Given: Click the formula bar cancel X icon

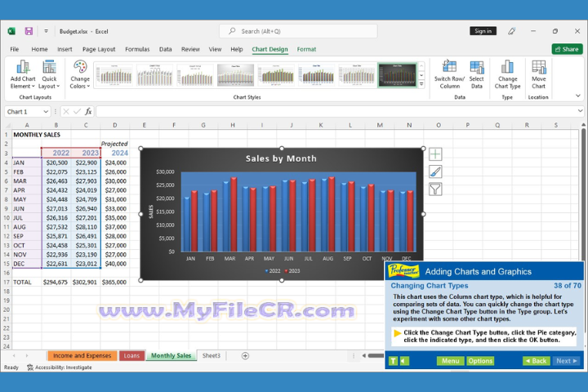Looking at the screenshot, I should (66, 111).
